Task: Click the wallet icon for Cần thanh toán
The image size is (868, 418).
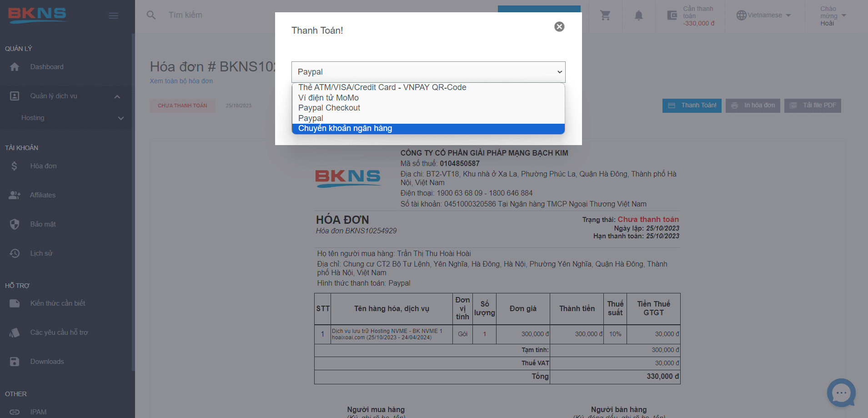Action: pyautogui.click(x=672, y=15)
